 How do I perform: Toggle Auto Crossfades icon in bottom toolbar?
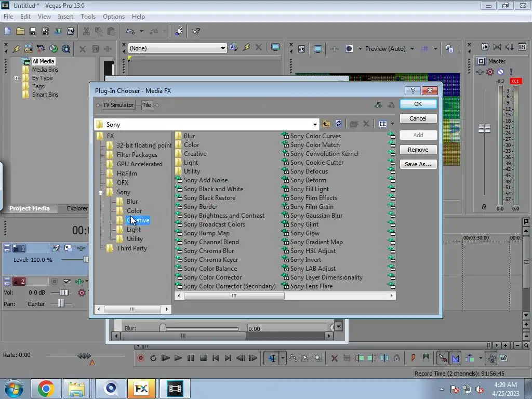[456, 358]
